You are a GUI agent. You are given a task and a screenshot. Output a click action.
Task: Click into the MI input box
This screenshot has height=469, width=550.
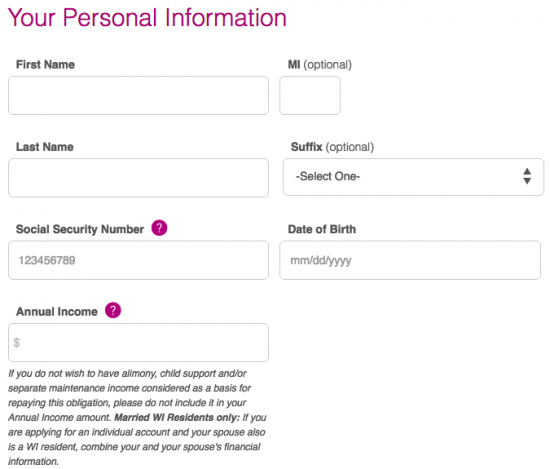click(310, 95)
